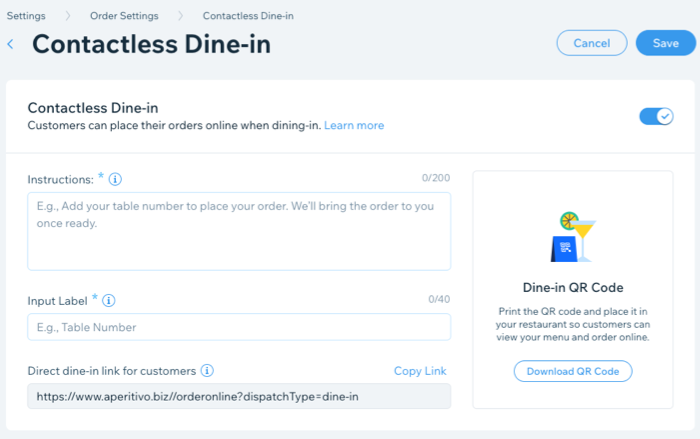Click the breadcrumb chevron after Order Settings
This screenshot has width=700, height=439.
click(x=181, y=16)
